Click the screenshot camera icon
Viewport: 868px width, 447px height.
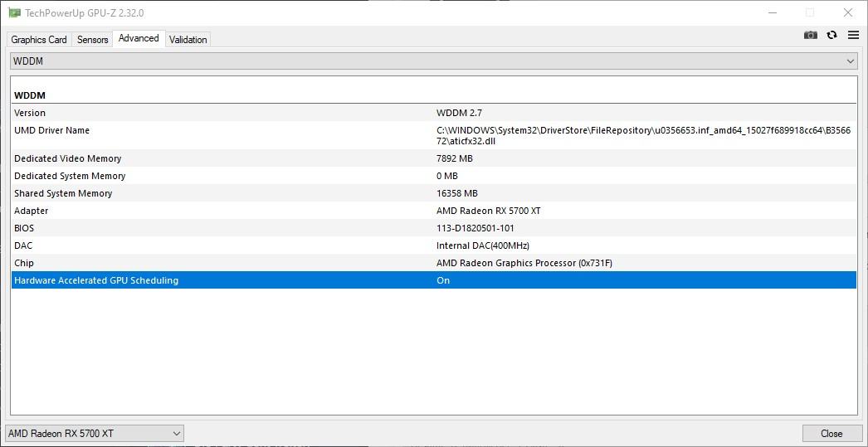point(811,36)
